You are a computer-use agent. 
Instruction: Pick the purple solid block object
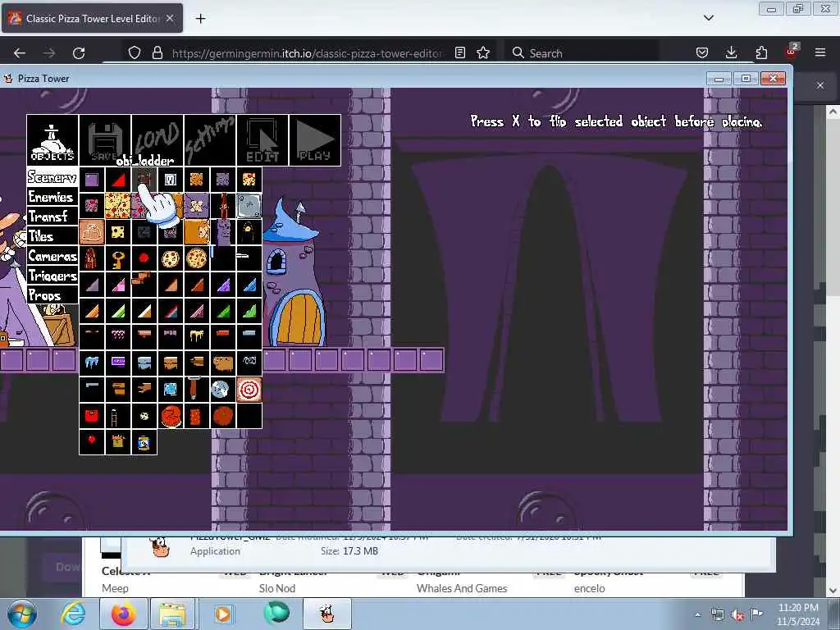pyautogui.click(x=92, y=180)
